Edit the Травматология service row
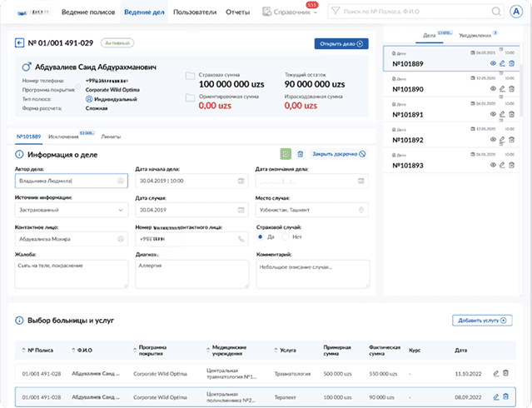Viewport: 532px width, 408px height. coord(496,373)
